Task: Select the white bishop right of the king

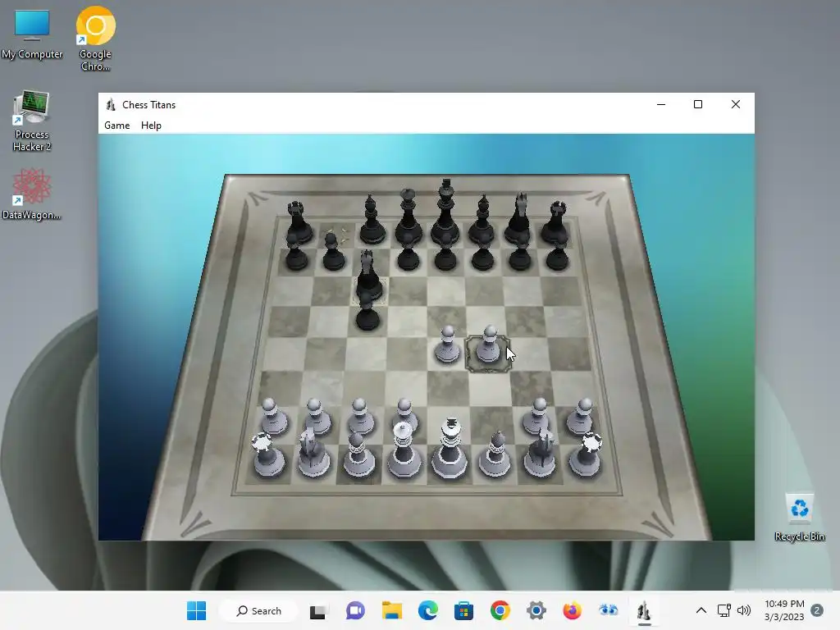Action: [x=495, y=454]
